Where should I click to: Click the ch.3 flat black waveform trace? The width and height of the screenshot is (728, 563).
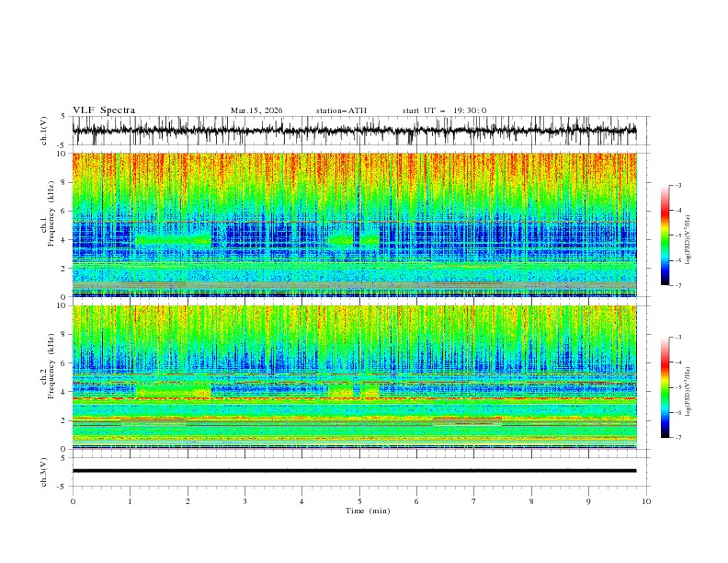coord(354,471)
